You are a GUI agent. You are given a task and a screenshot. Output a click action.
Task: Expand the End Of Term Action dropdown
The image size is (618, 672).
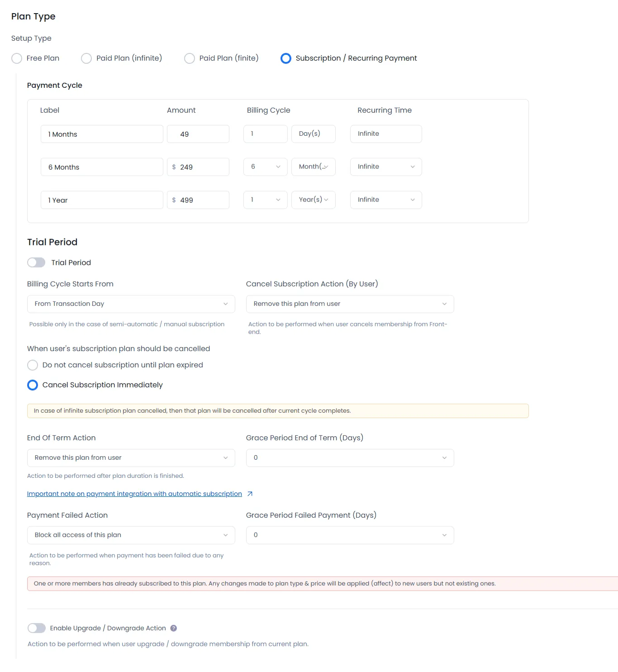(x=131, y=458)
